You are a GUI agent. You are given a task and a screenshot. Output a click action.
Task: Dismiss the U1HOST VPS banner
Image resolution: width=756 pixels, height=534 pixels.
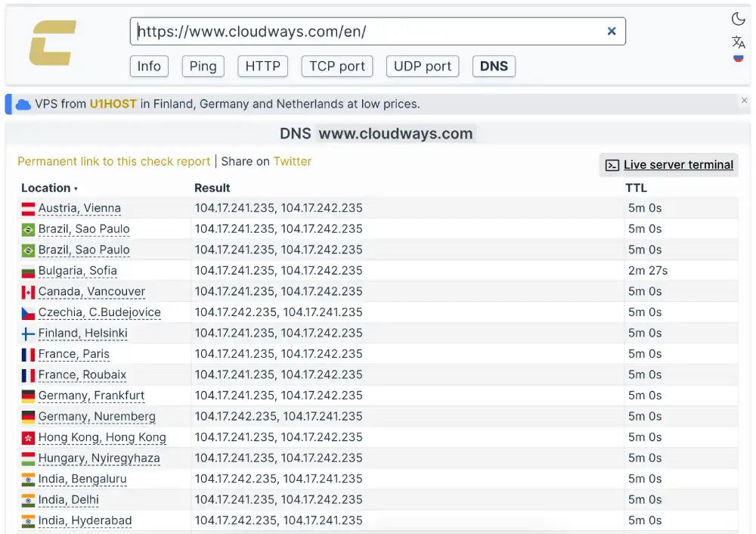point(744,100)
